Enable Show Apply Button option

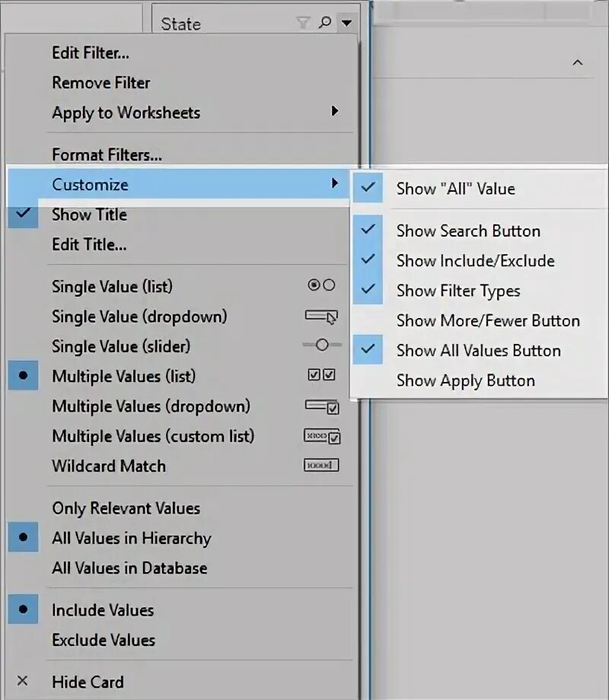click(x=465, y=380)
